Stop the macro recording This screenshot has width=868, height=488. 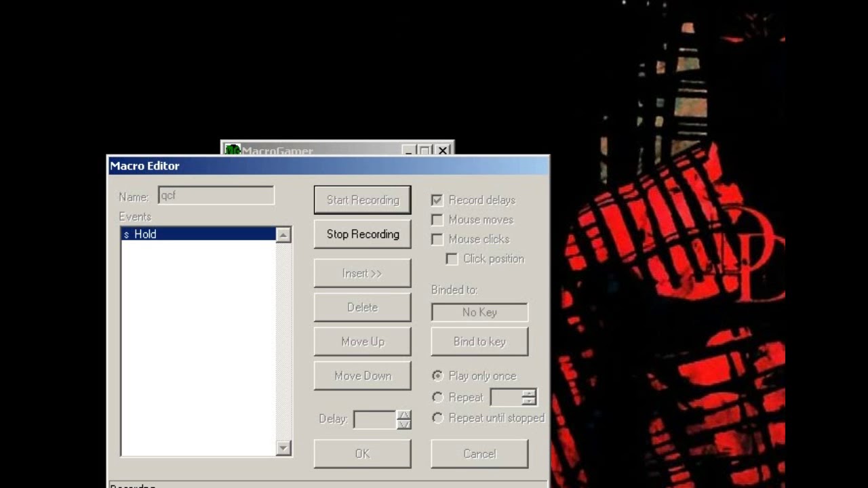point(362,234)
